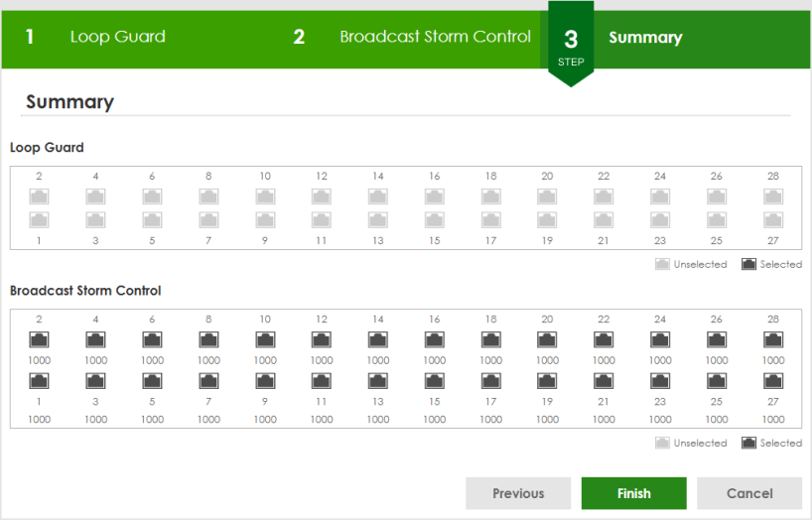Viewport: 812px width, 520px height.
Task: Click the Cancel button
Action: click(x=749, y=493)
